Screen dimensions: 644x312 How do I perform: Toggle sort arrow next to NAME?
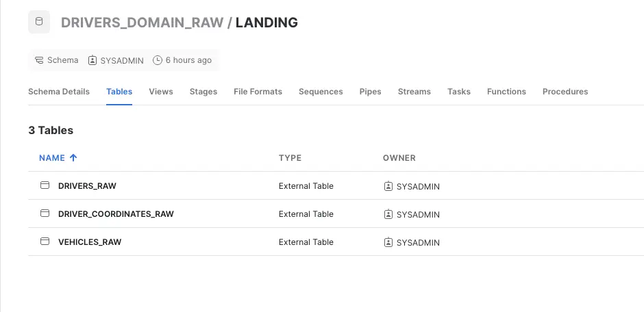pyautogui.click(x=73, y=158)
